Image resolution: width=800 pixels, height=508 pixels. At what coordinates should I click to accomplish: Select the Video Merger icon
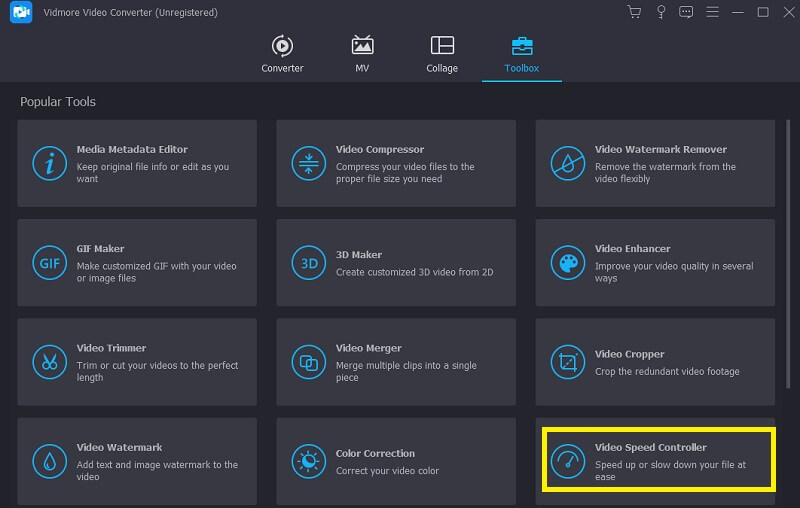pyautogui.click(x=309, y=361)
